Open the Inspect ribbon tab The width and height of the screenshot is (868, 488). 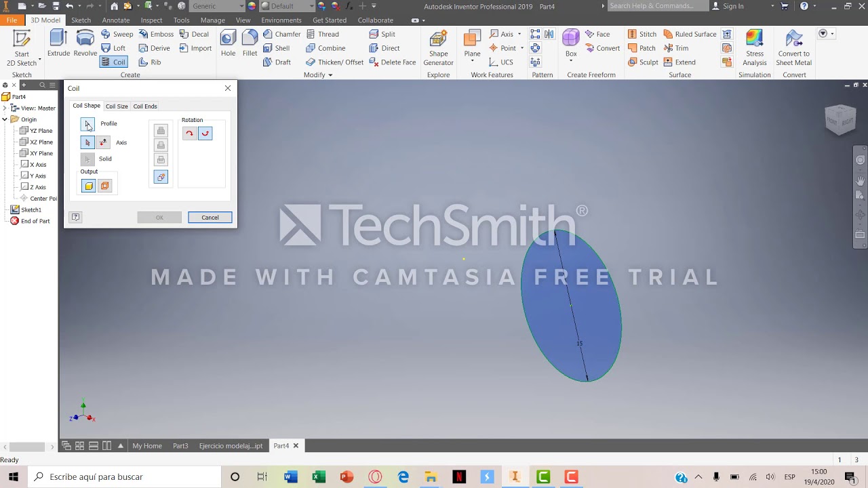[151, 20]
